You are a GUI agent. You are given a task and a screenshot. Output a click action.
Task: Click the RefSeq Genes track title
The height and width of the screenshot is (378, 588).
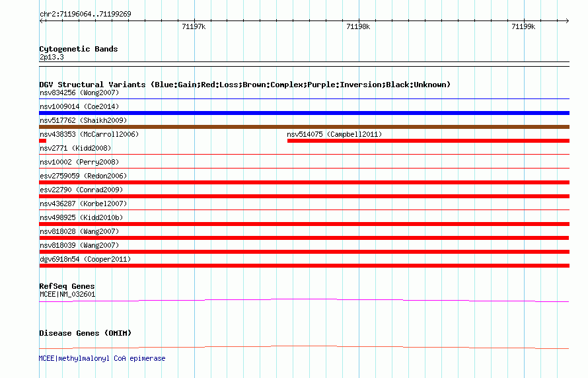(x=67, y=286)
